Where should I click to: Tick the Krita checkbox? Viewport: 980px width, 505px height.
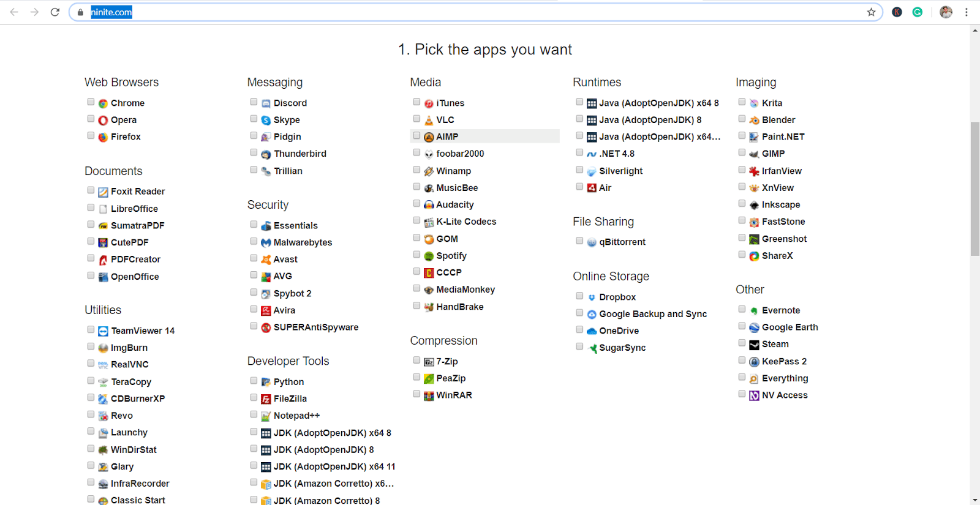(x=742, y=102)
